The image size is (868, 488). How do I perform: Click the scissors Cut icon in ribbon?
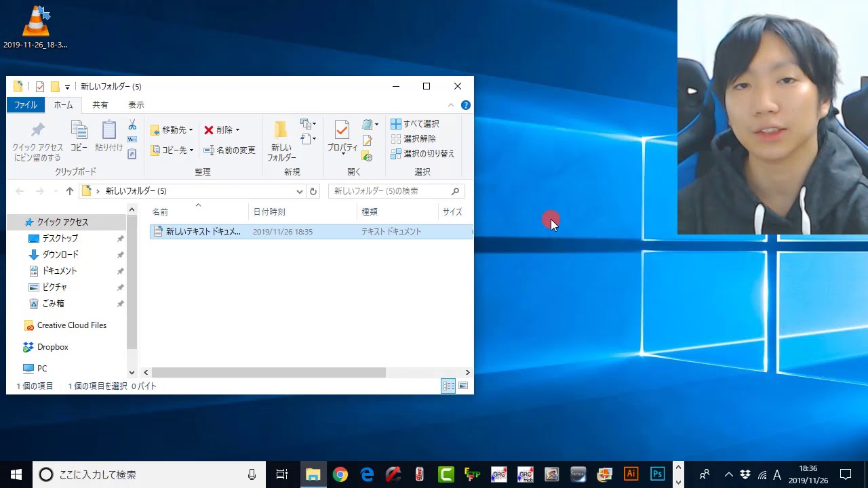(x=132, y=125)
